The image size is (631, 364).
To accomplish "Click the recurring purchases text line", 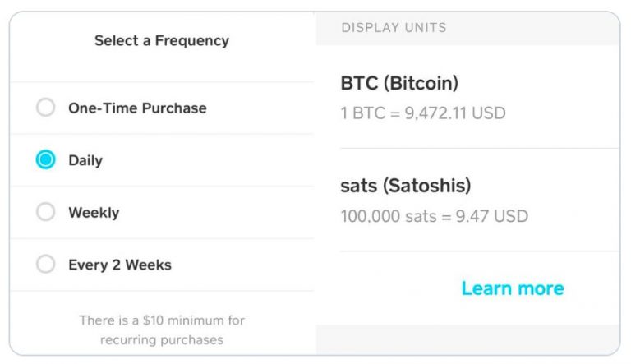I will pos(162,339).
